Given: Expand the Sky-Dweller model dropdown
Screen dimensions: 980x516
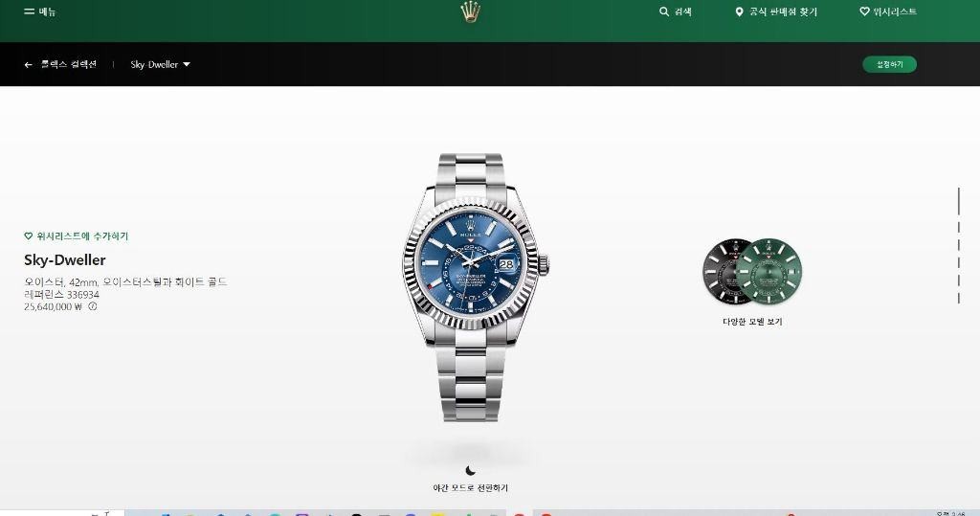Looking at the screenshot, I should tap(160, 64).
